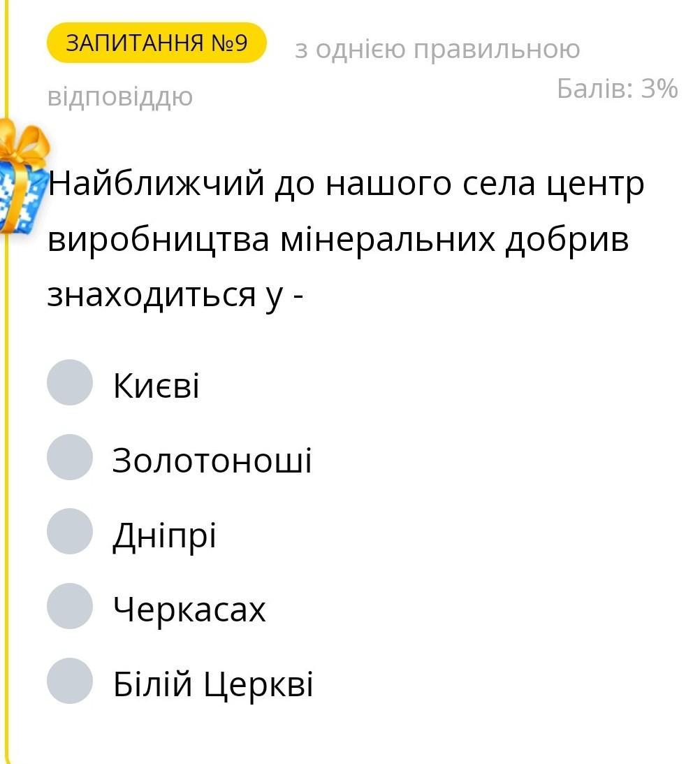The width and height of the screenshot is (700, 764).
Task: Click the line 'виробництва мінеральних добрив'
Action: tap(338, 240)
